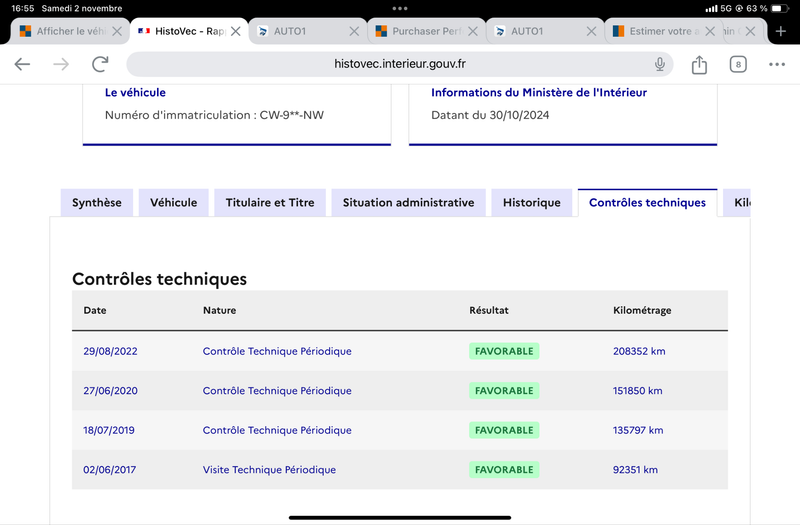Close the Afficher le véhi tab
Image resolution: width=800 pixels, height=525 pixels.
point(117,31)
